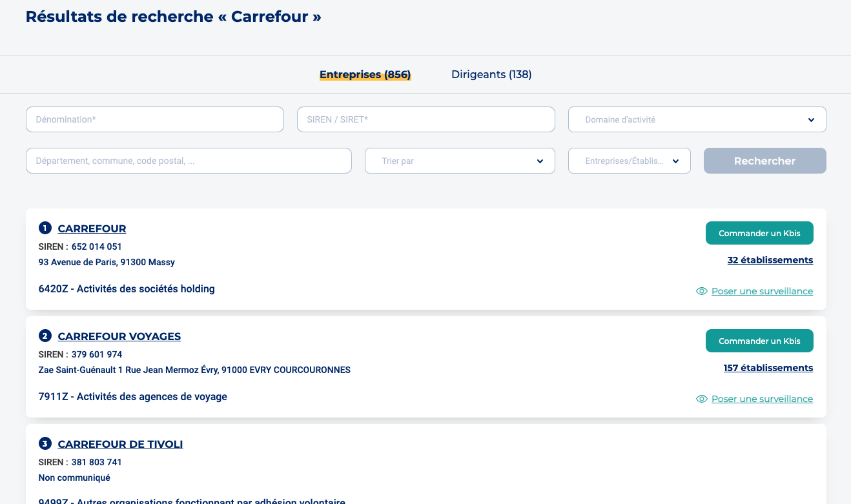
Task: Open the CARREFOUR DE TIVOLI company link
Action: tap(121, 444)
